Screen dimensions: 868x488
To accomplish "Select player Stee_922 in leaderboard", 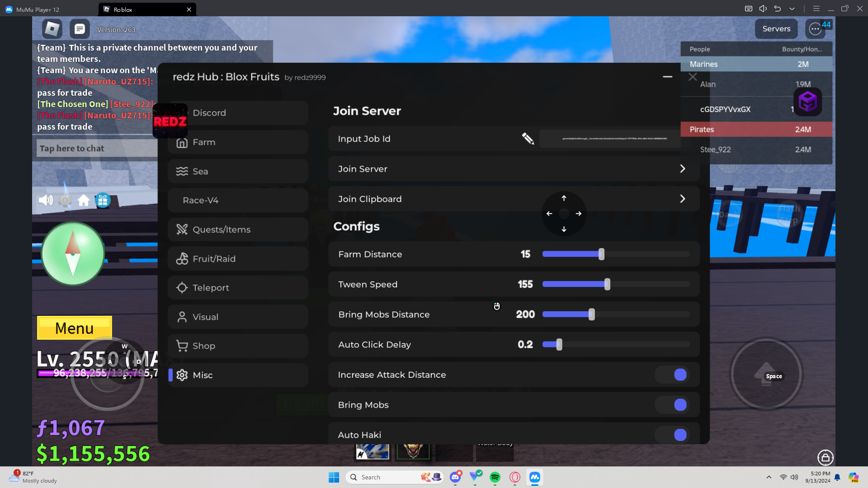I will 756,150.
